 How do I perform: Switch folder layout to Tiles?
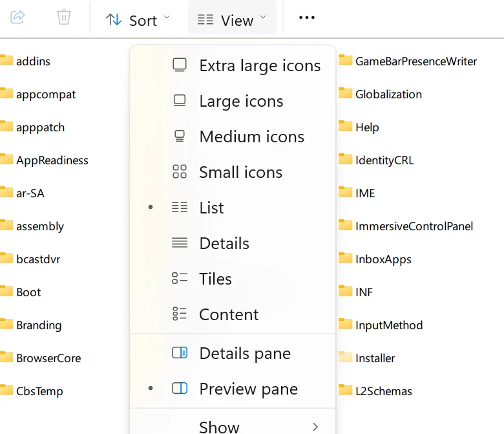coord(233,279)
